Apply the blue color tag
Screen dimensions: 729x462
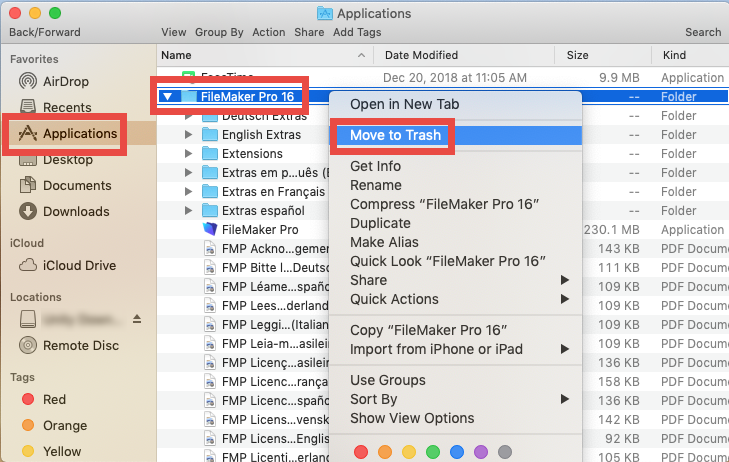(x=457, y=451)
